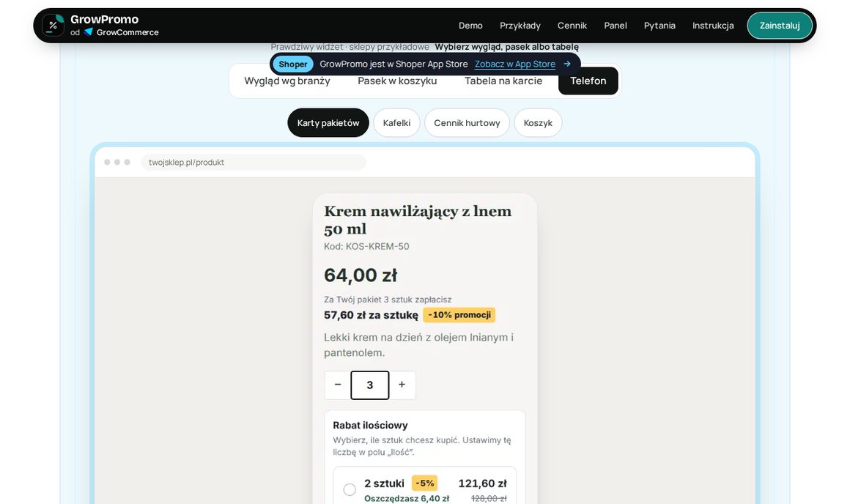Click the -10% promocji badge
The height and width of the screenshot is (504, 850).
[x=459, y=315]
